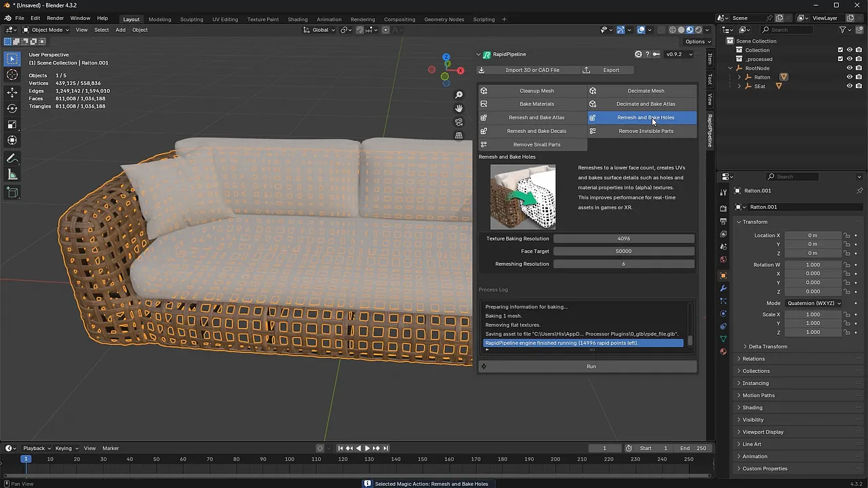Exclude Collection via its checkbox
868x488 pixels.
point(840,49)
